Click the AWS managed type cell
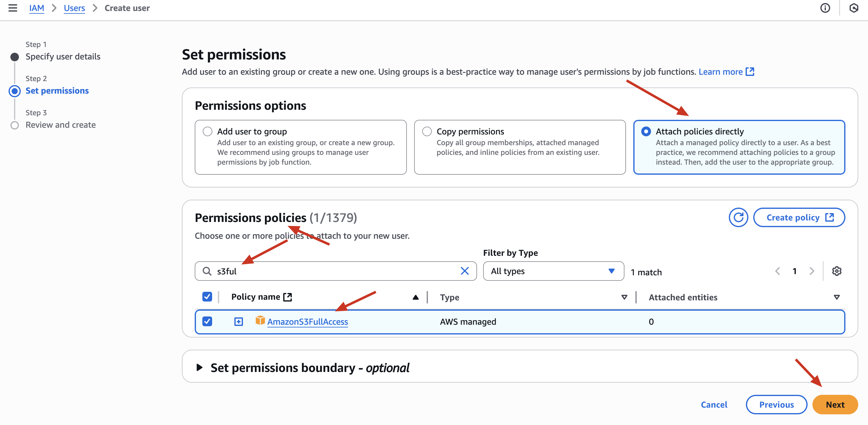Screen dimensions: 868x425 (468, 322)
